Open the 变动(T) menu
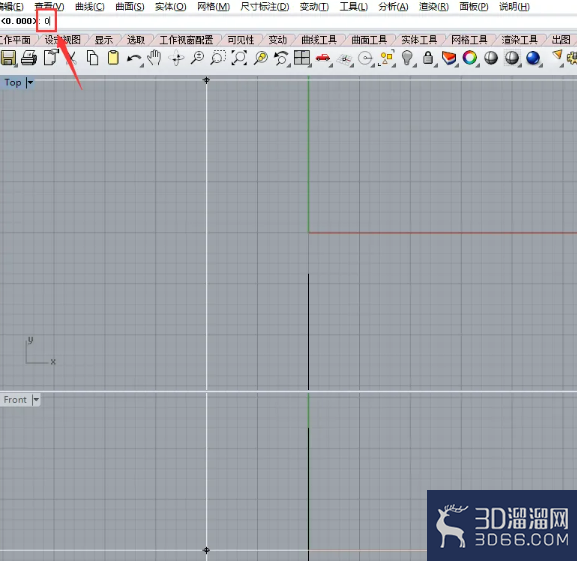577x561 pixels. tap(314, 7)
